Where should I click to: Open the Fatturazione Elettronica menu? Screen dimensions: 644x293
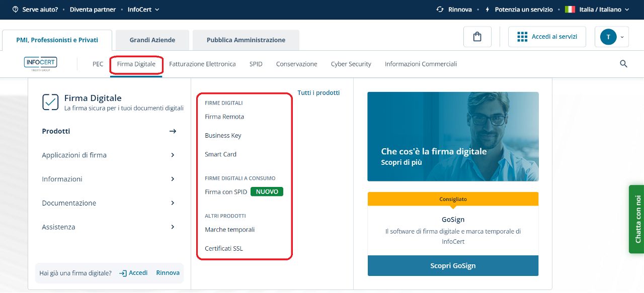point(202,64)
